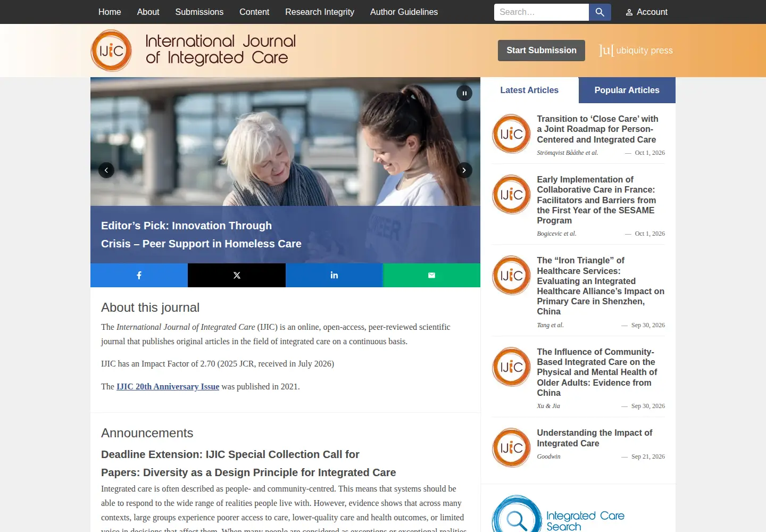Switch to Popular Articles tab
766x532 pixels.
pyautogui.click(x=627, y=90)
